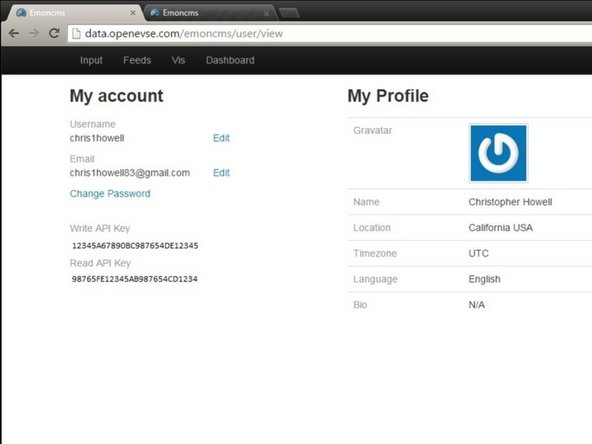Click the Language label

375,279
